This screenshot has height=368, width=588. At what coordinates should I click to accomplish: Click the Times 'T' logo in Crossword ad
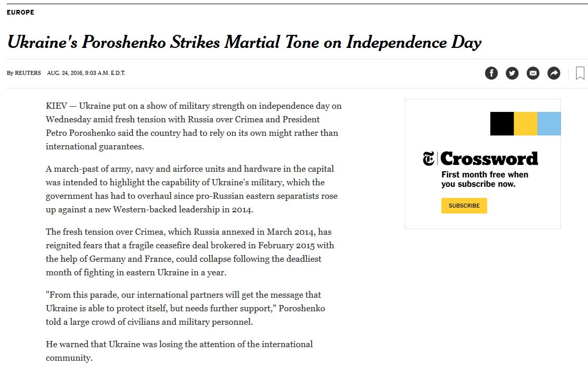coord(428,159)
